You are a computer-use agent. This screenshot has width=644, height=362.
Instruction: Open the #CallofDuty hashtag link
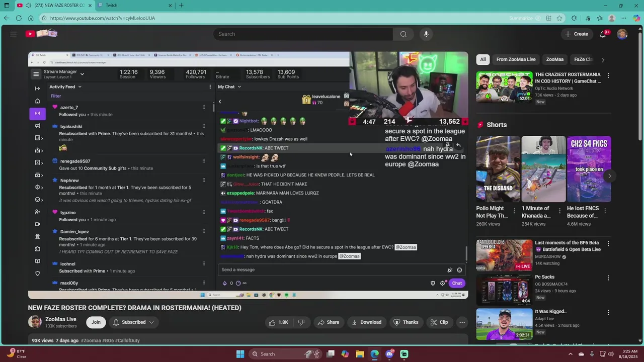coord(127,340)
